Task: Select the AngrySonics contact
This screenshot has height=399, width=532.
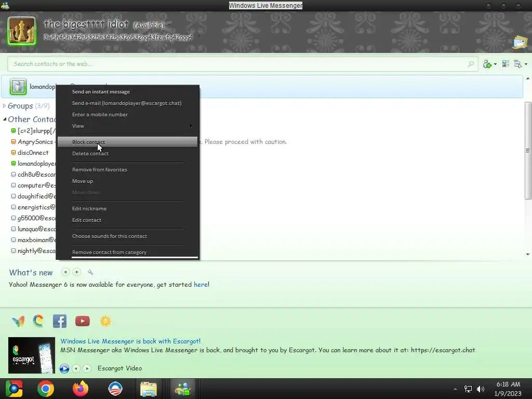Action: [33, 142]
